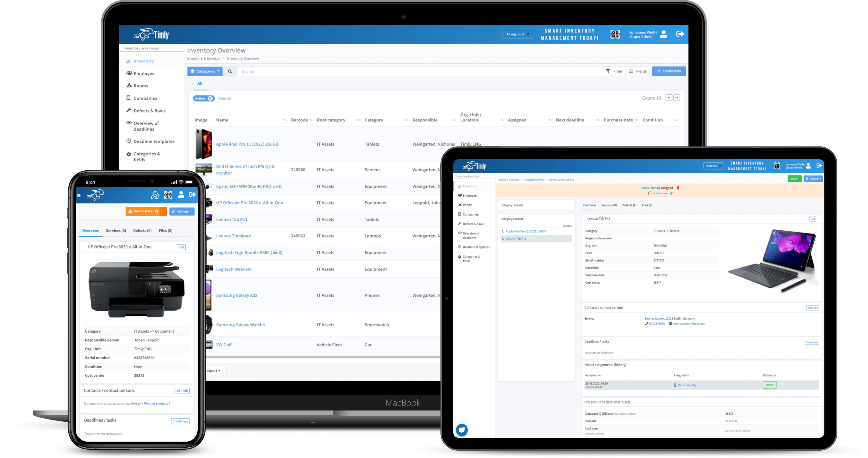Delete Maria Friendly assignment with trash icon
Screen dimensions: 868x458
678,188
